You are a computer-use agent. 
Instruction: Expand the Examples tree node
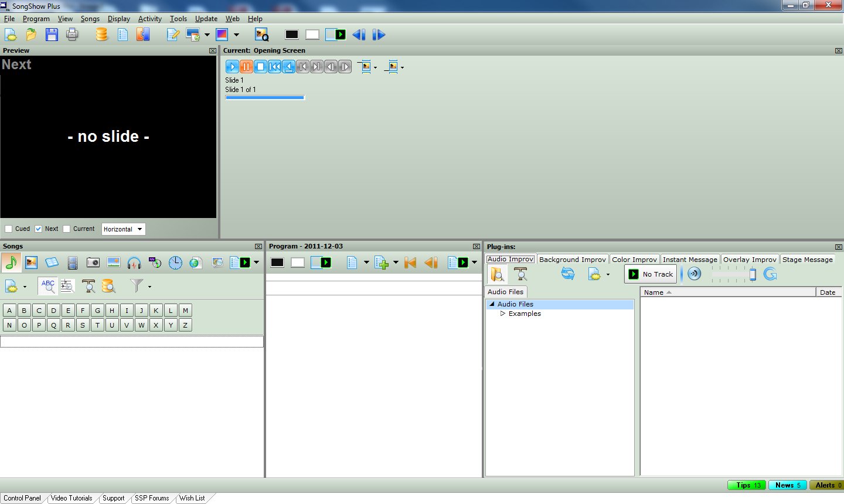click(503, 314)
